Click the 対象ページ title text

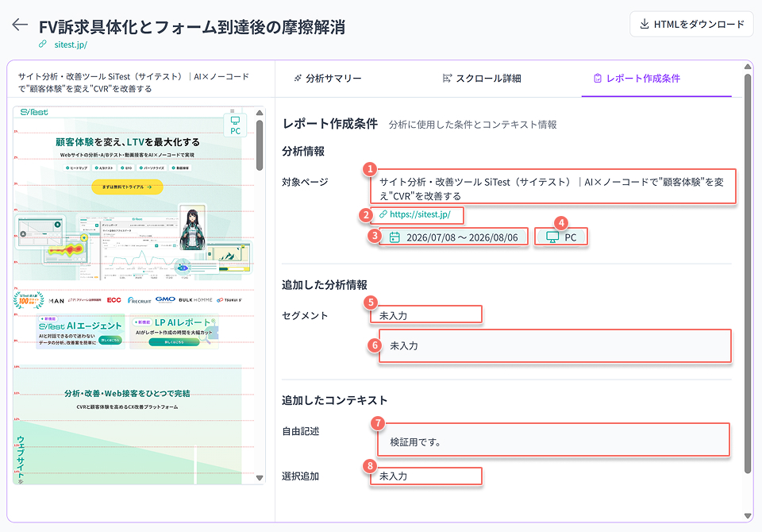tap(552, 189)
